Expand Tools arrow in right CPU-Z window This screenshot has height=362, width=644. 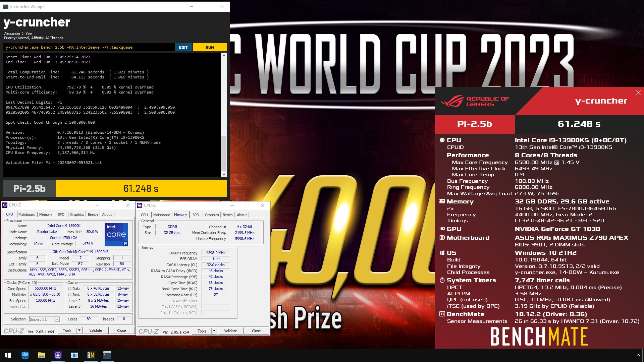click(214, 331)
